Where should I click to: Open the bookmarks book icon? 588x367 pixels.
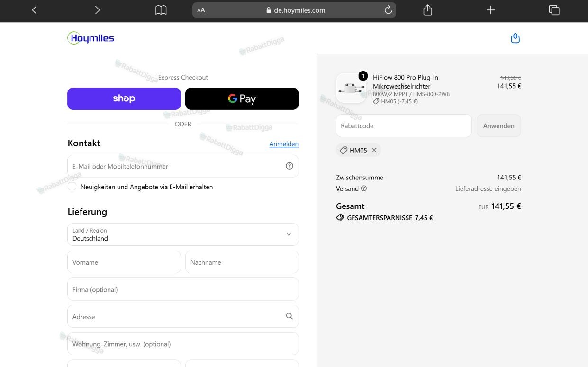tap(161, 10)
